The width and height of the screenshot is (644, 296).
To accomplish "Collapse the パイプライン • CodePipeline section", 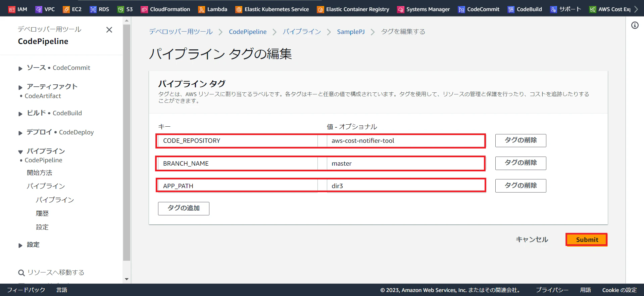I will pyautogui.click(x=20, y=152).
